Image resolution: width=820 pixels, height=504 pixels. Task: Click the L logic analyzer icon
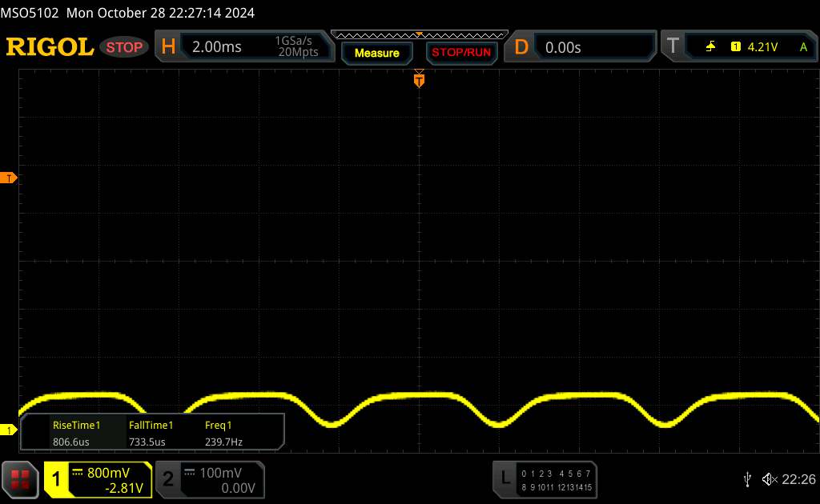(505, 478)
